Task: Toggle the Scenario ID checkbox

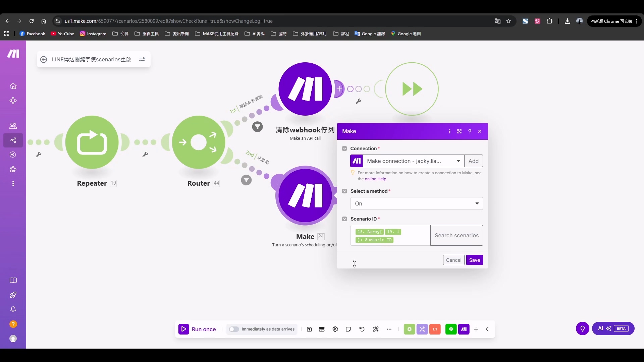Action: tap(344, 219)
